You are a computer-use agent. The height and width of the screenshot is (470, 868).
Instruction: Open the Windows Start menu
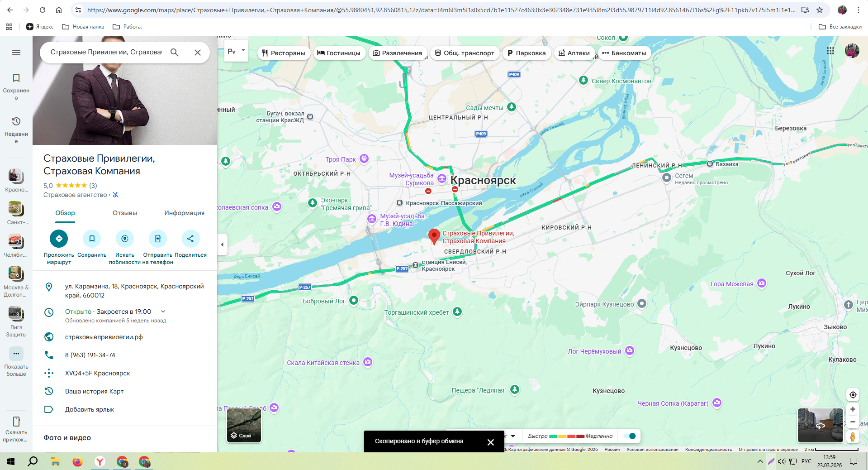pyautogui.click(x=11, y=461)
